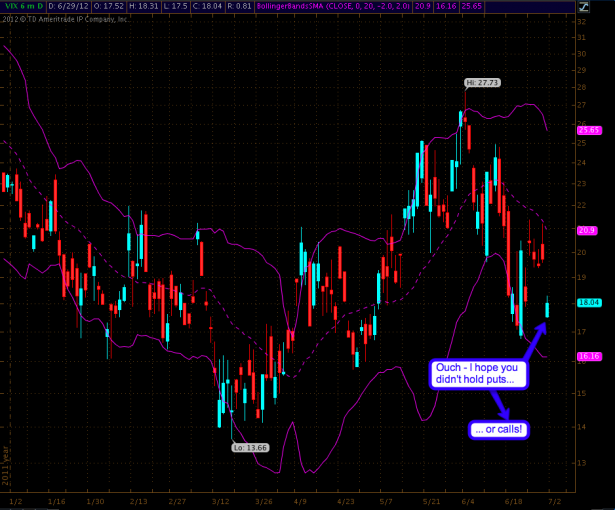Image resolution: width=615 pixels, height=510 pixels.
Task: Click the magenta 25.65 upper band tag
Action: click(x=588, y=130)
